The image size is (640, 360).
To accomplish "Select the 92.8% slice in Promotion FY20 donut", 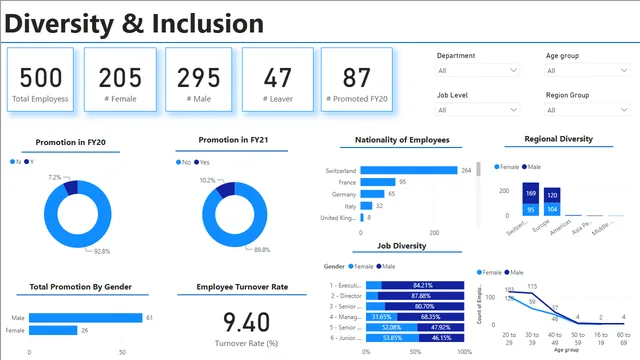I will click(78, 240).
